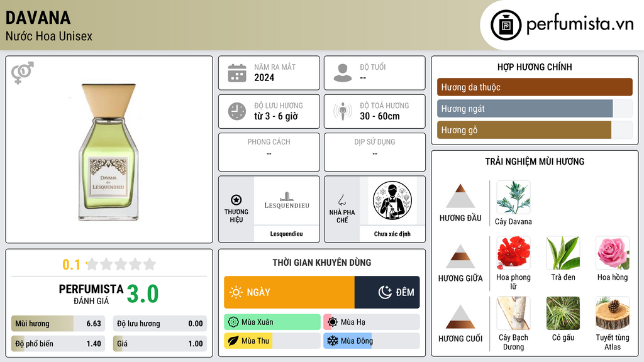Image resolution: width=644 pixels, height=362 pixels.
Task: Click the Davana perfume bottle image
Action: pos(108,152)
